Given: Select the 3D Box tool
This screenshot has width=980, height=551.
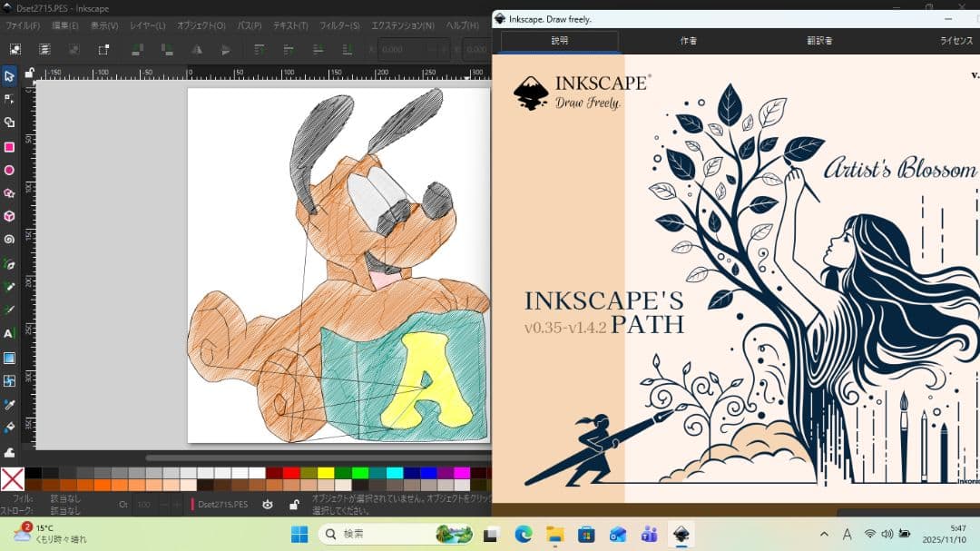Looking at the screenshot, I should click(x=9, y=216).
